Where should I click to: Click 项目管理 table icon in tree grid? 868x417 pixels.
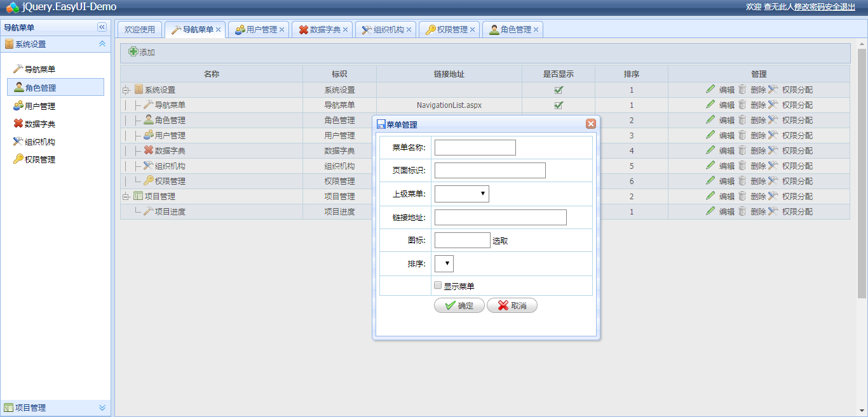[139, 196]
